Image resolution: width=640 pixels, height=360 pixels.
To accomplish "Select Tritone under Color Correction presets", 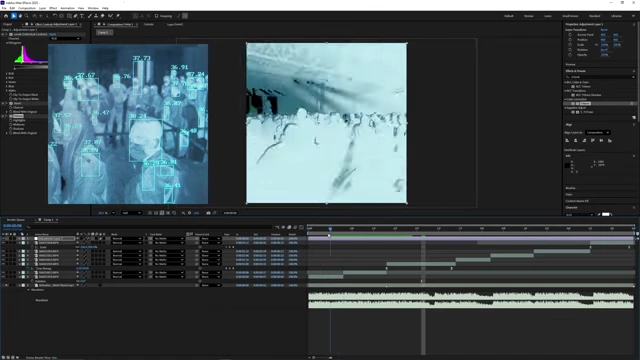I will pos(585,104).
